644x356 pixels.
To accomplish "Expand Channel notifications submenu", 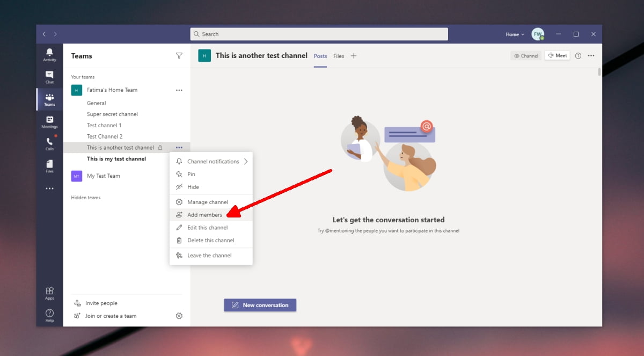I will pyautogui.click(x=211, y=161).
